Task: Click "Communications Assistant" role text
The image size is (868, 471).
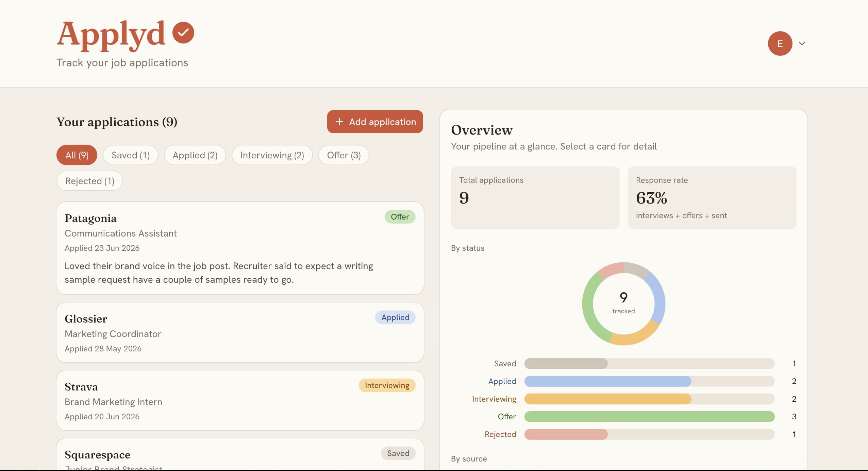Action: tap(121, 233)
